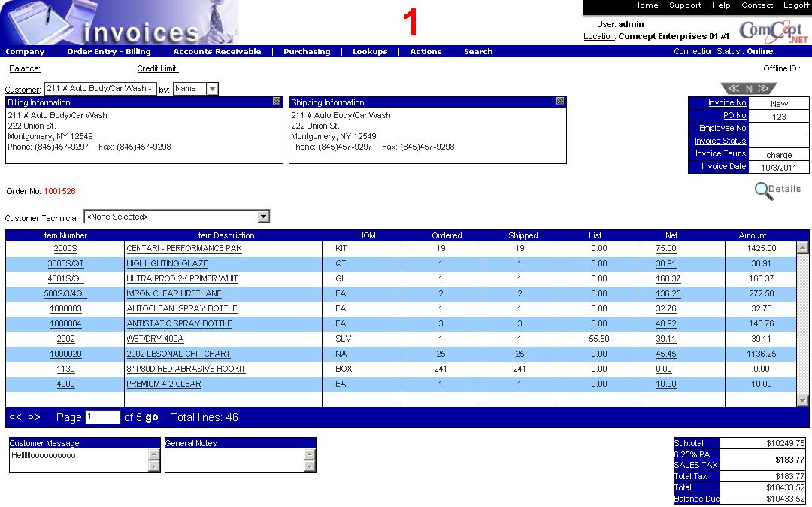The image size is (812, 507).
Task: Click the ComCept.NET logo
Action: 771,31
